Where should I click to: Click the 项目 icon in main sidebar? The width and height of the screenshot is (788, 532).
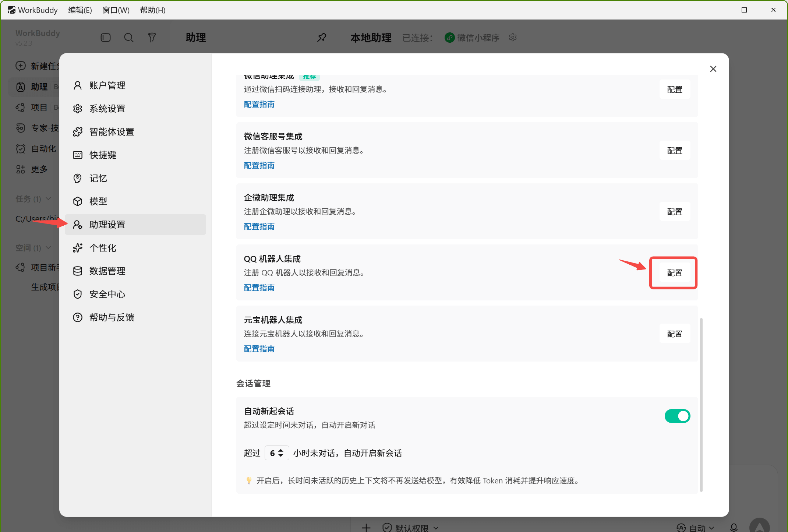point(21,107)
